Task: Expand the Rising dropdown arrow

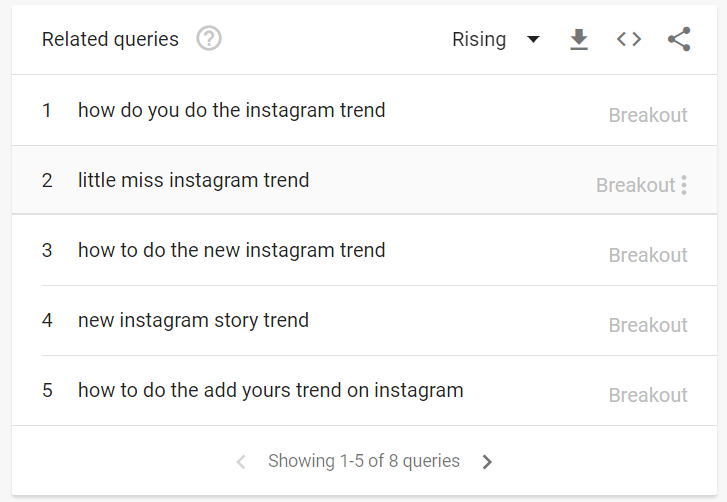Action: [x=534, y=39]
